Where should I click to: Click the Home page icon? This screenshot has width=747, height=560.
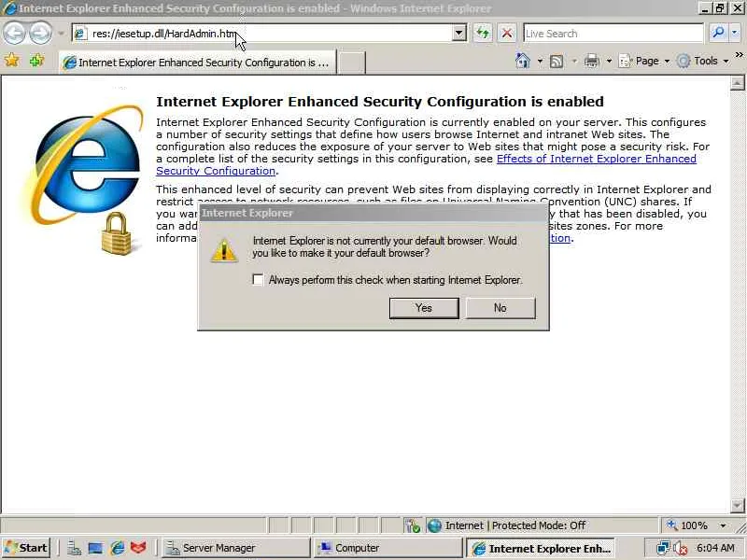point(523,61)
